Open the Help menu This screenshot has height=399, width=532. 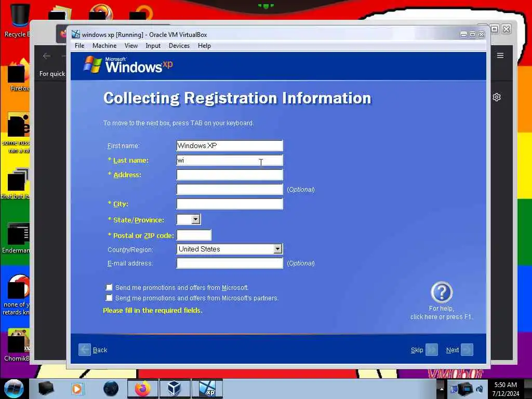click(204, 46)
